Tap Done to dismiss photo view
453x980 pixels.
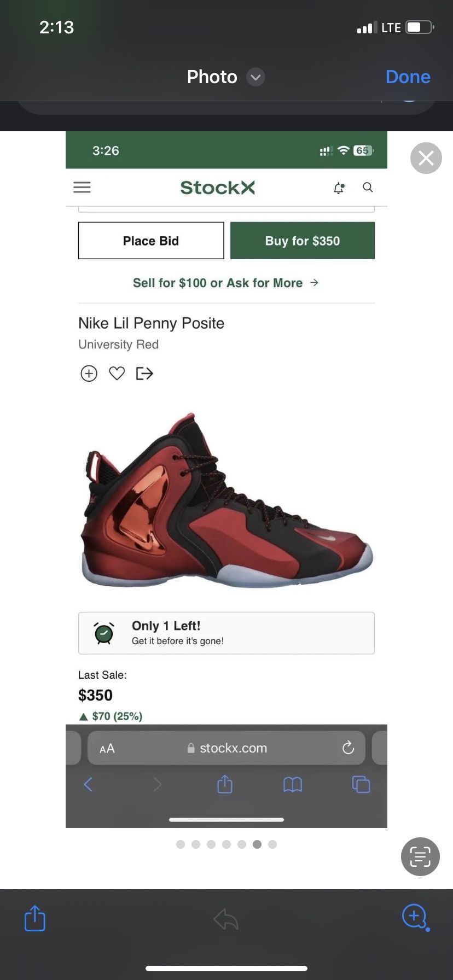tap(408, 77)
